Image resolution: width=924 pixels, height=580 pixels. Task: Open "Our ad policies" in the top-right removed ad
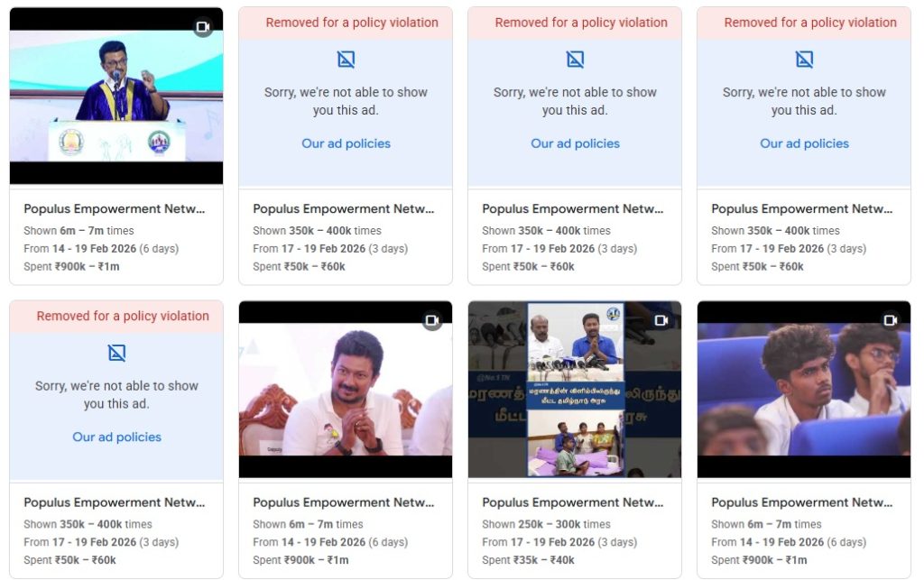click(x=804, y=143)
